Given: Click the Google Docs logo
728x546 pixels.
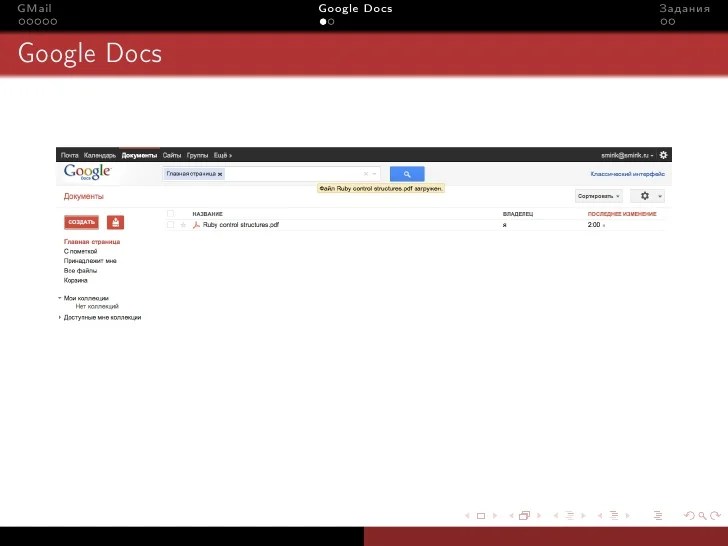Looking at the screenshot, I should tap(87, 172).
